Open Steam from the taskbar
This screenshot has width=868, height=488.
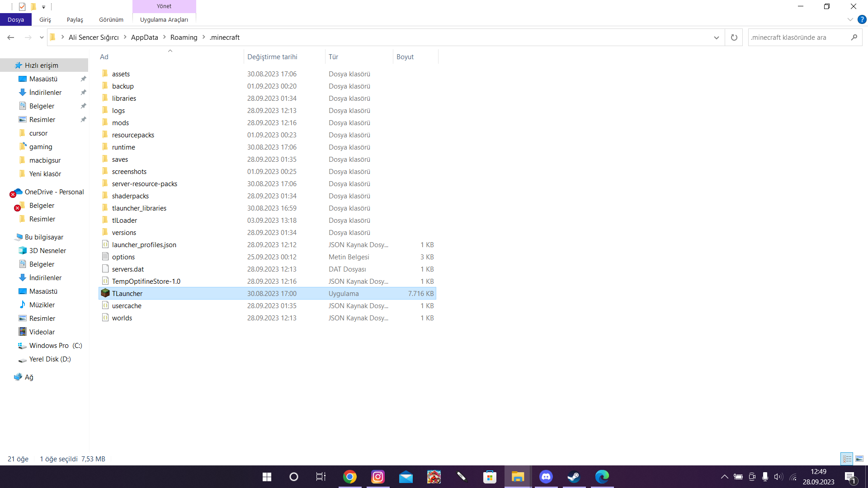point(574,477)
